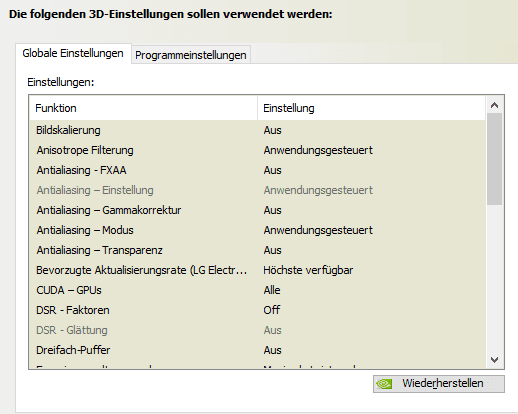Select the Bevorzugte Aktualisierungsrate row
The height and width of the screenshot is (414, 518).
(x=257, y=270)
